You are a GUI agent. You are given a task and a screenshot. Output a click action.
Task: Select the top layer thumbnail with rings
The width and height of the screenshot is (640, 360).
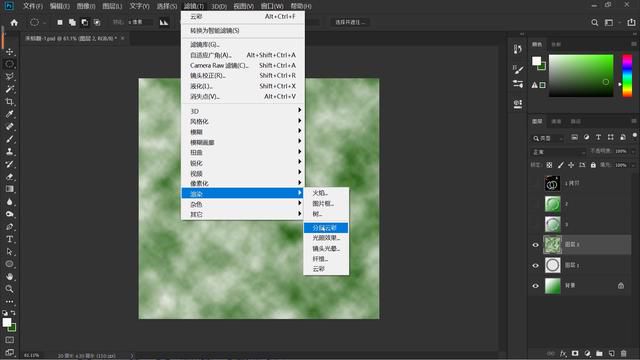[552, 184]
